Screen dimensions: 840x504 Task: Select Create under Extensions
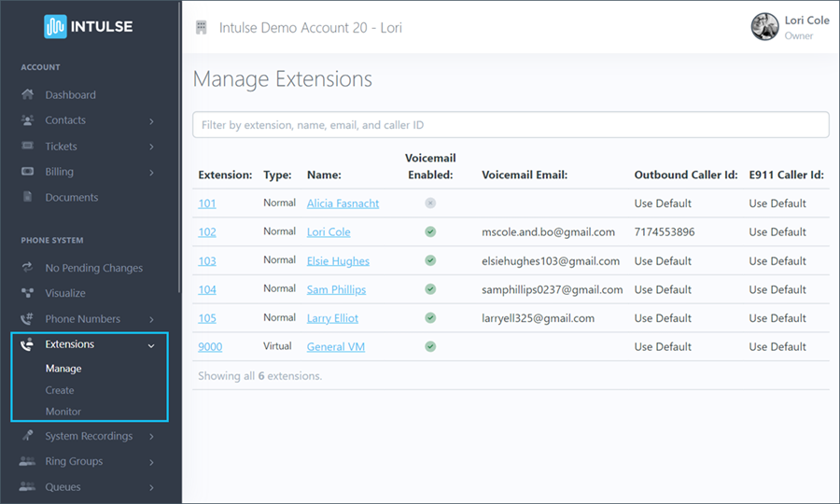click(x=60, y=390)
